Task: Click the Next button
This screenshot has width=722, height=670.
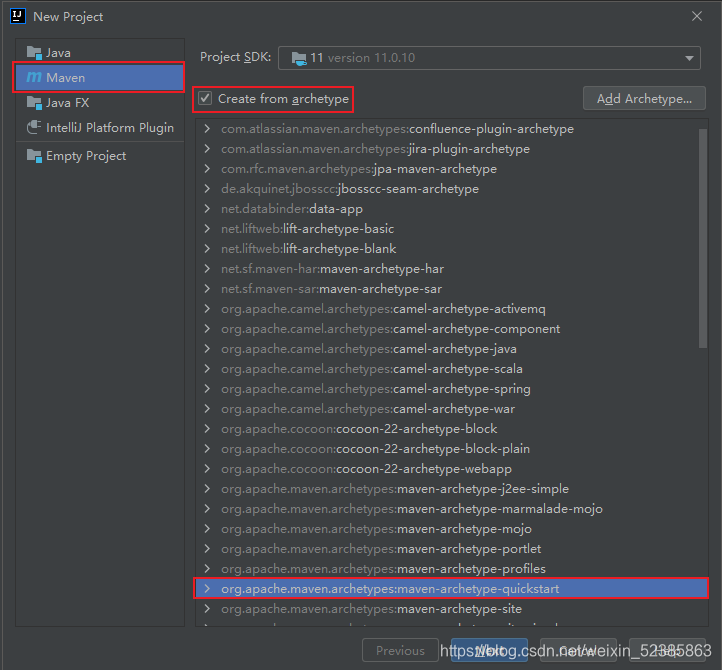Action: click(489, 650)
